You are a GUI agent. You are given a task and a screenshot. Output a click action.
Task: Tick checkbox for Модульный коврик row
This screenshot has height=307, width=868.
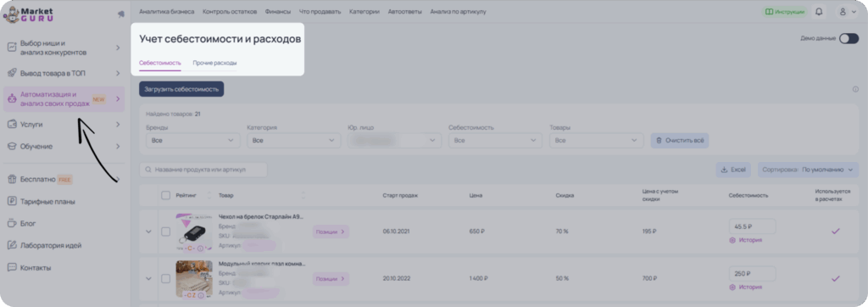165,279
